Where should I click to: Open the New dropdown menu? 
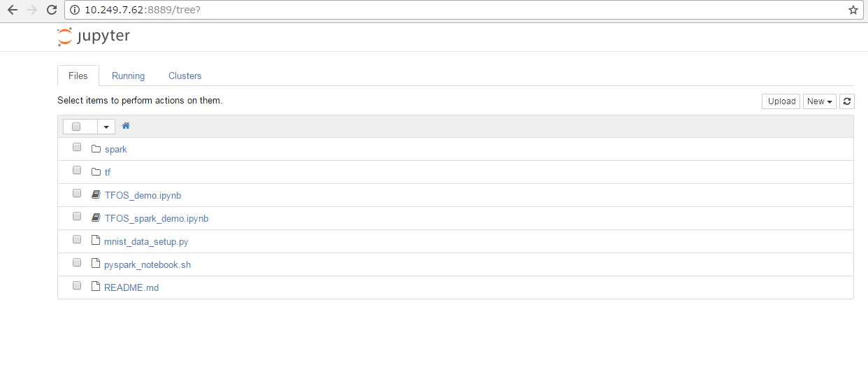point(820,101)
